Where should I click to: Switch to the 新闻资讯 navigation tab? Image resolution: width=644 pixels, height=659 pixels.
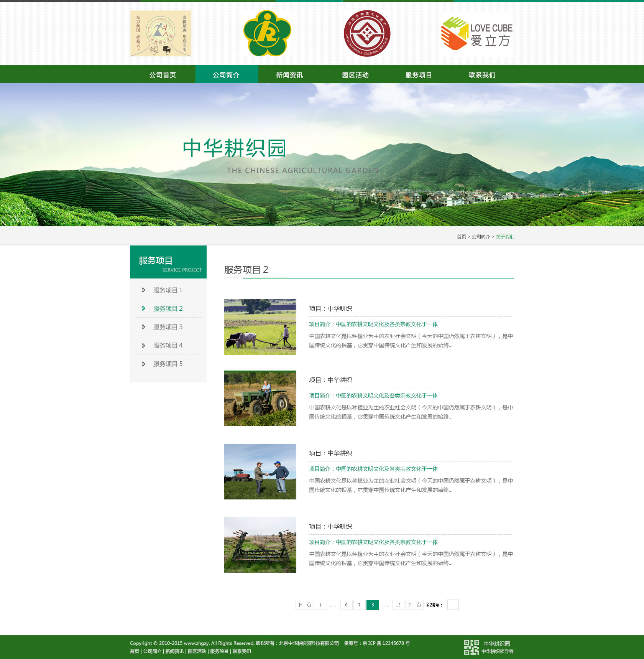point(289,75)
